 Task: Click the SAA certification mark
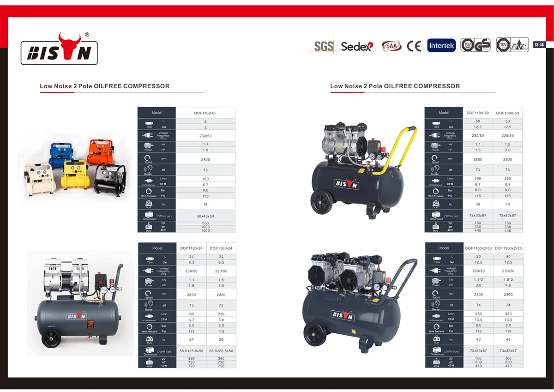pyautogui.click(x=391, y=46)
